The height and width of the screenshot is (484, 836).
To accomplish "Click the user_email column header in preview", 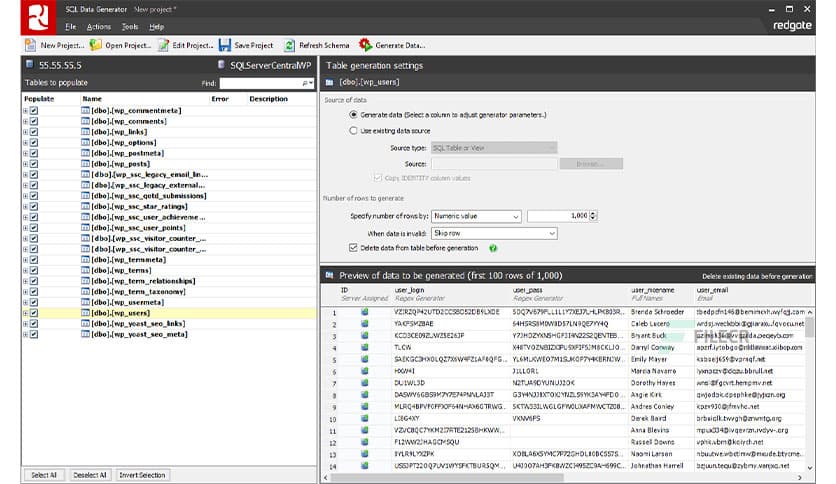I will (x=712, y=290).
